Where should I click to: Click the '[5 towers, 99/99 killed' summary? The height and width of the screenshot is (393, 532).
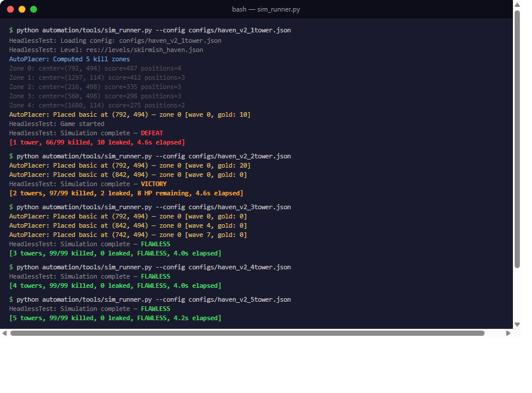pos(115,318)
